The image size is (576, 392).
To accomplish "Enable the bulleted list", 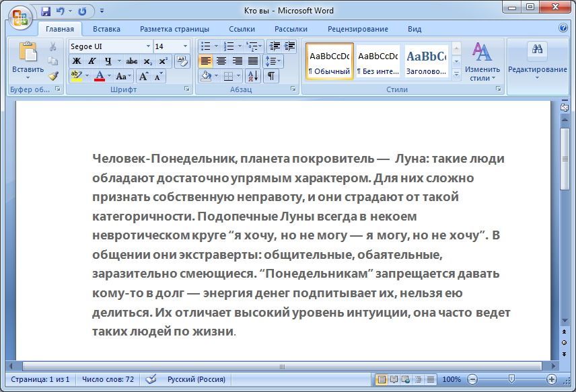I will (205, 46).
